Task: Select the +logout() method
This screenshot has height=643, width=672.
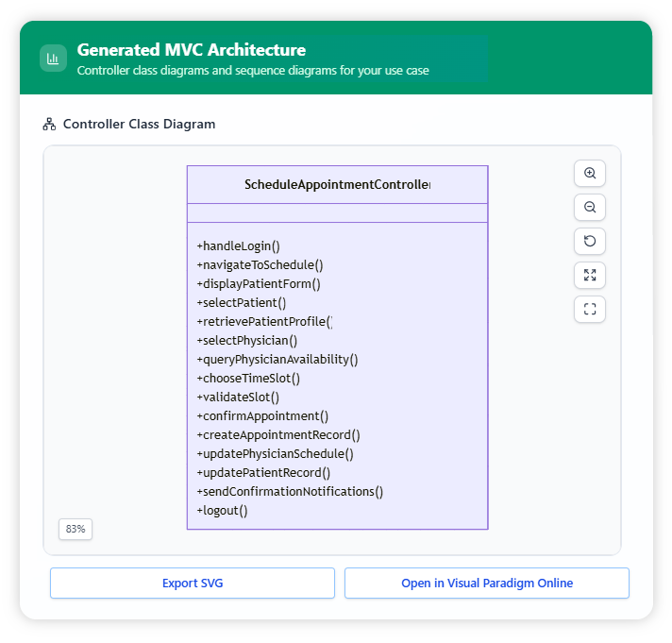Action: [222, 511]
